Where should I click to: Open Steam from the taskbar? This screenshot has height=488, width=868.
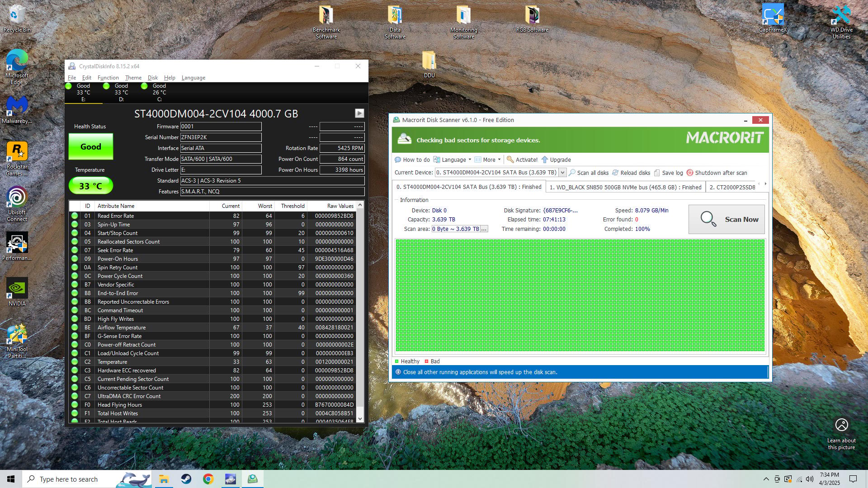point(186,479)
